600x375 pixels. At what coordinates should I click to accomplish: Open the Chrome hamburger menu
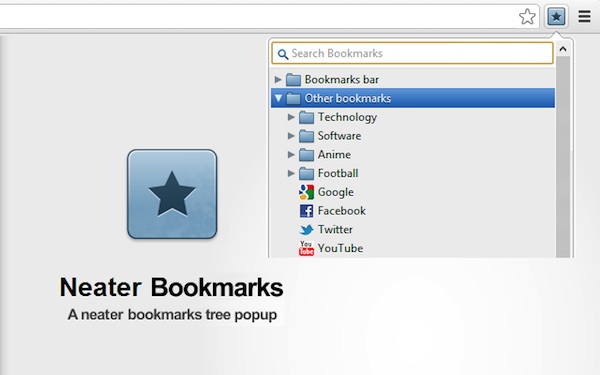[584, 16]
